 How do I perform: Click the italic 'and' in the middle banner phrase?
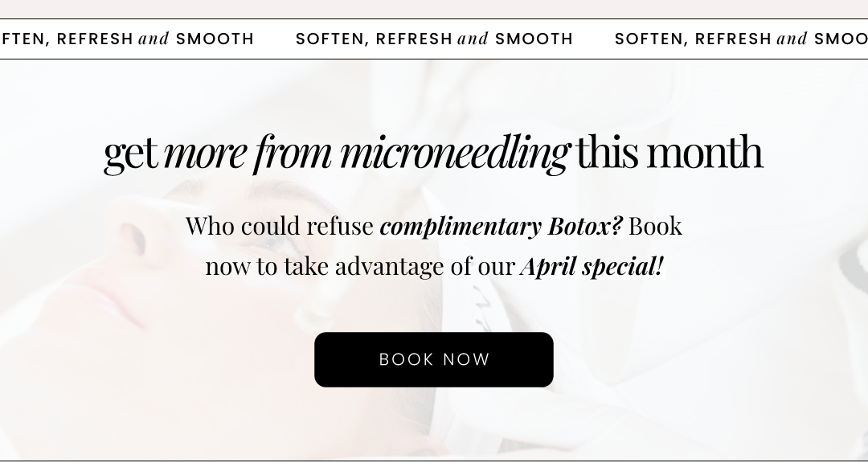[473, 39]
